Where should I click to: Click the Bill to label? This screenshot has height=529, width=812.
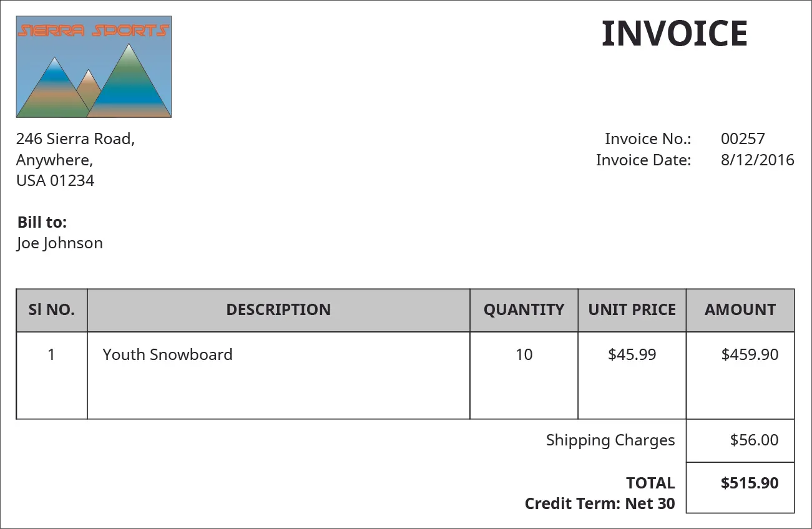(x=42, y=222)
